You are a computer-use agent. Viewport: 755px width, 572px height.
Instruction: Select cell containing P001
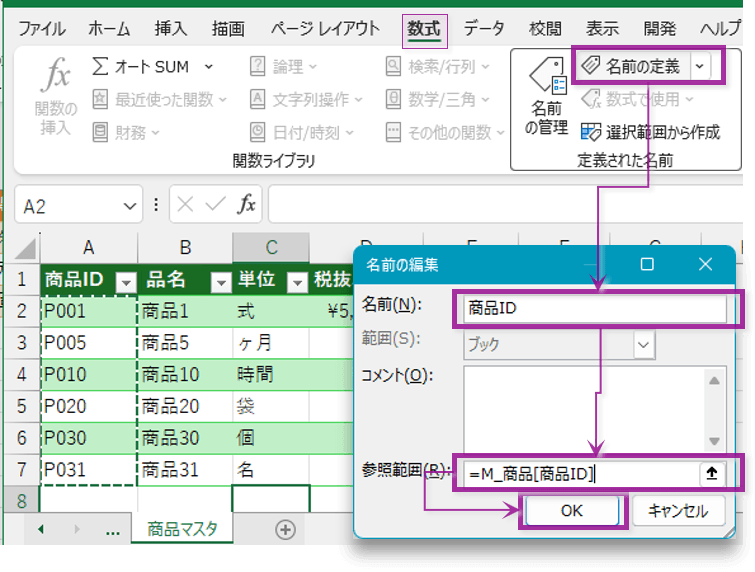tap(89, 311)
